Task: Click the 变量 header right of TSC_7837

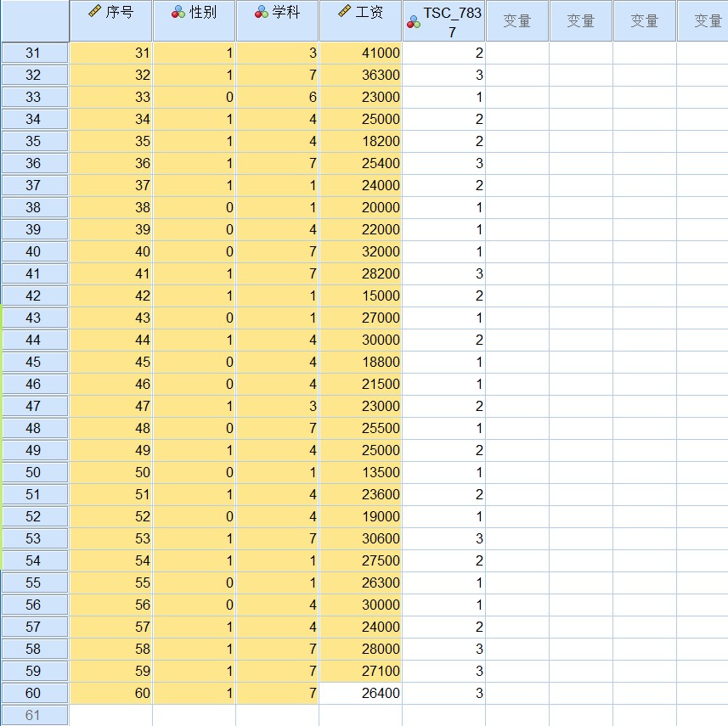Action: click(517, 21)
